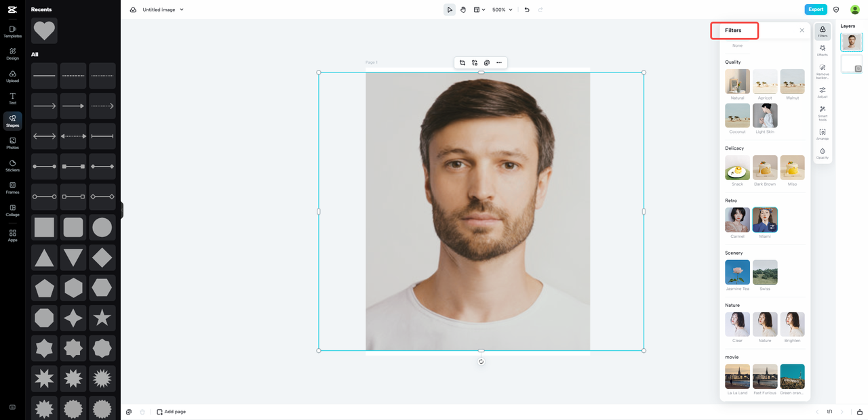
Task: Click the duplicate icon in floating toolbar
Action: pos(487,62)
